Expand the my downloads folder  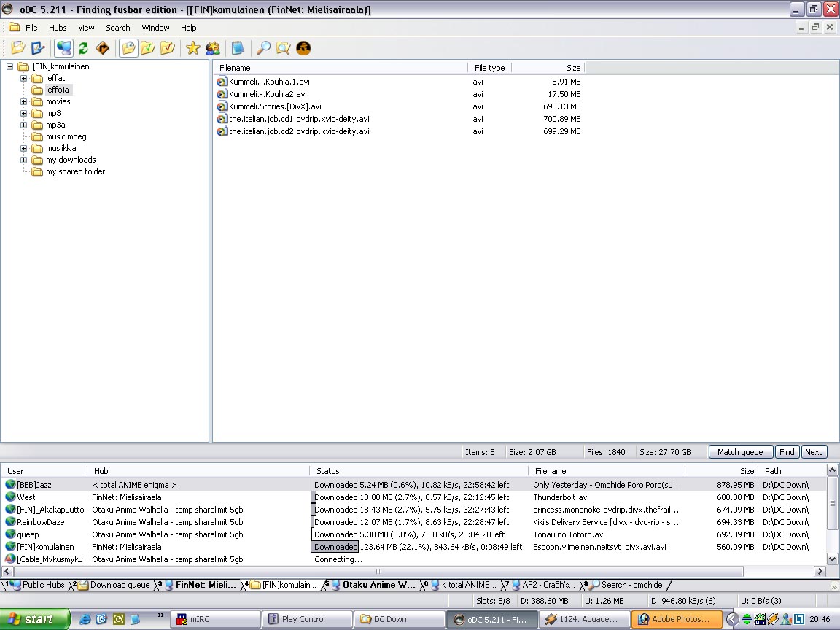(x=23, y=160)
